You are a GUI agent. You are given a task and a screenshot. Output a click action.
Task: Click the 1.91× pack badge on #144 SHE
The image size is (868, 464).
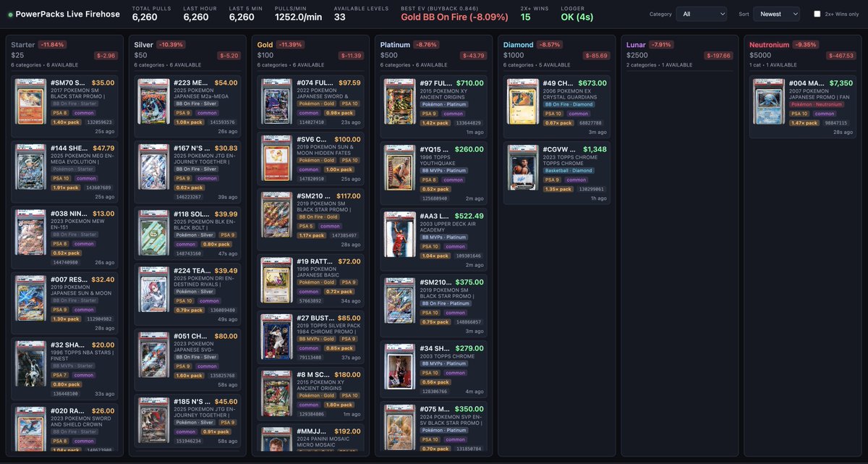point(65,187)
